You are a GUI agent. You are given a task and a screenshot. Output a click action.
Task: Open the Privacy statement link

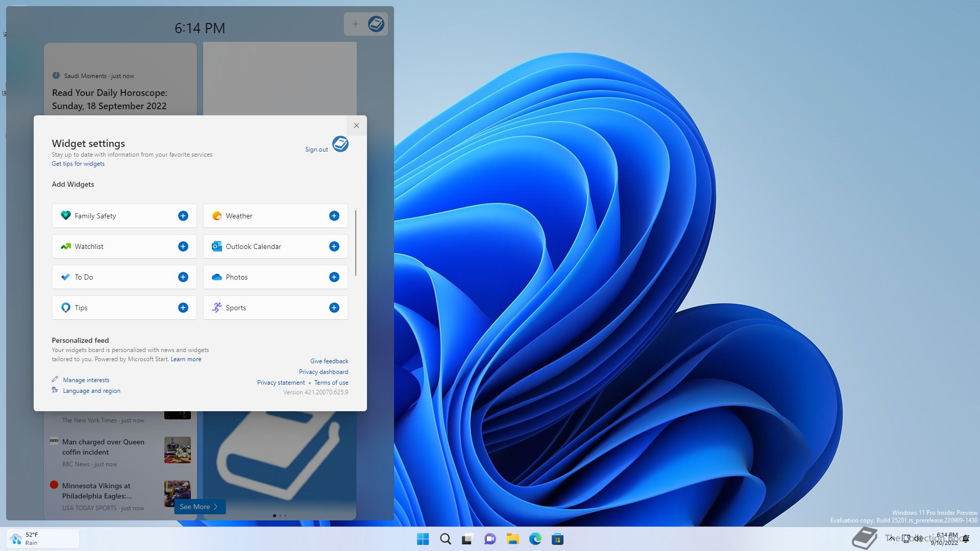coord(281,383)
